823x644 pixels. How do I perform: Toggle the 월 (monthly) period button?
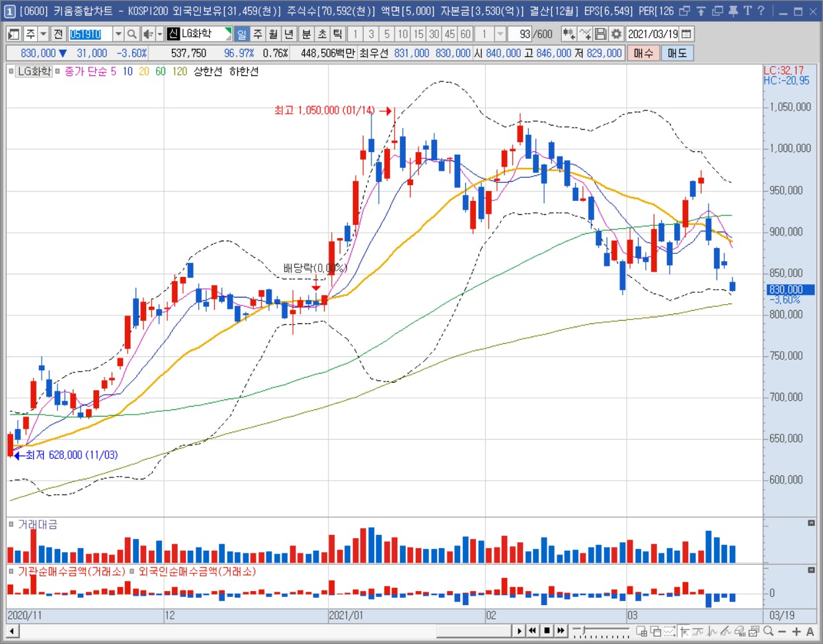pos(273,34)
